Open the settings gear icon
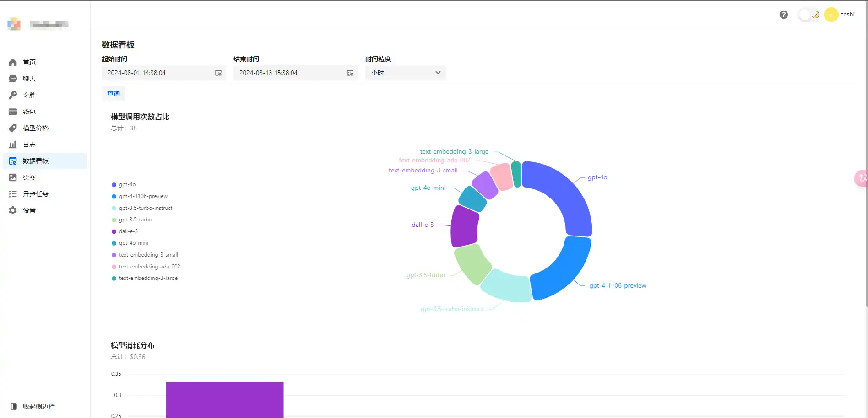This screenshot has width=868, height=418. (13, 210)
